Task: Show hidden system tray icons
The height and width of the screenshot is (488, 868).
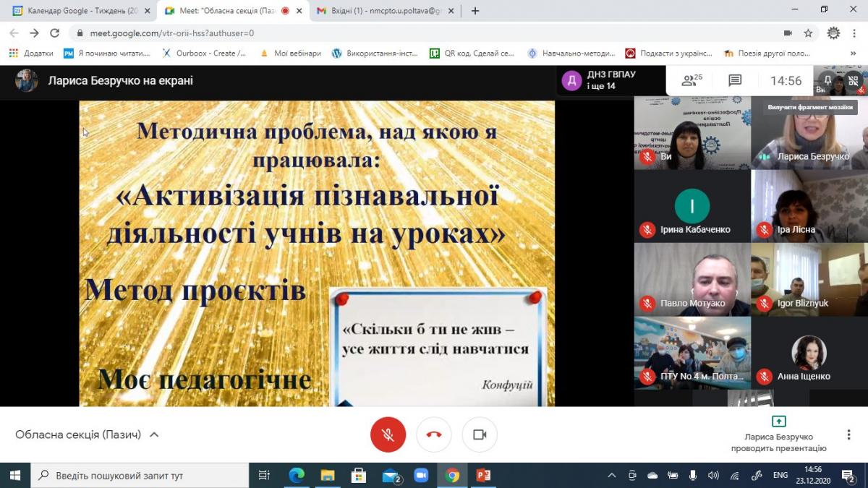Action: 612,475
